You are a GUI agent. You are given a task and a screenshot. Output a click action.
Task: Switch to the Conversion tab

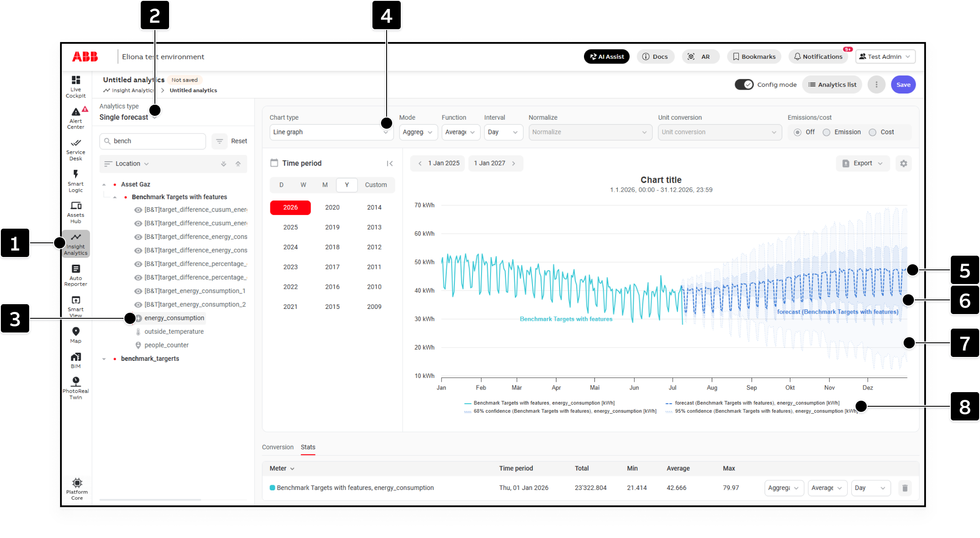278,447
